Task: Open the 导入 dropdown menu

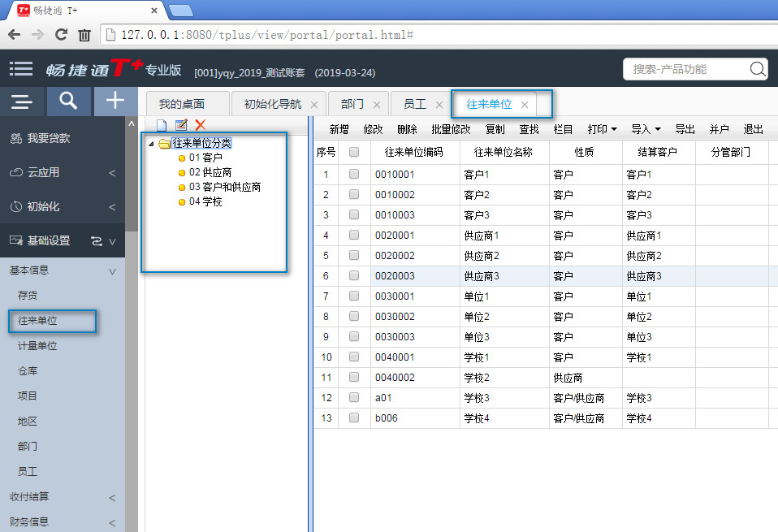Action: pos(646,129)
